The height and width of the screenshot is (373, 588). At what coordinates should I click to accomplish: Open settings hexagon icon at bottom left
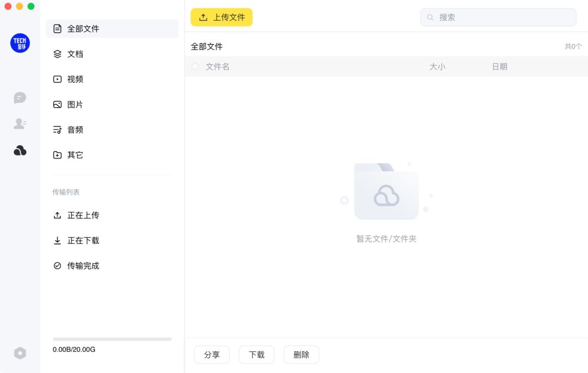(20, 353)
